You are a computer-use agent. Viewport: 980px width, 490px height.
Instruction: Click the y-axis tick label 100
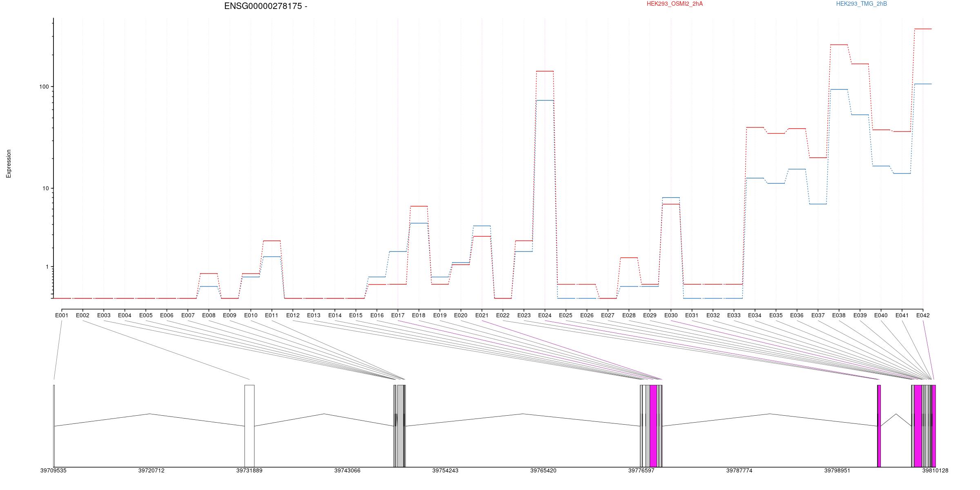click(44, 87)
